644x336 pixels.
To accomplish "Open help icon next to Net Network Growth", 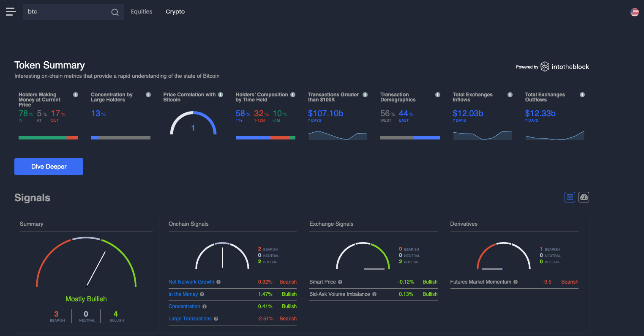I will point(218,282).
